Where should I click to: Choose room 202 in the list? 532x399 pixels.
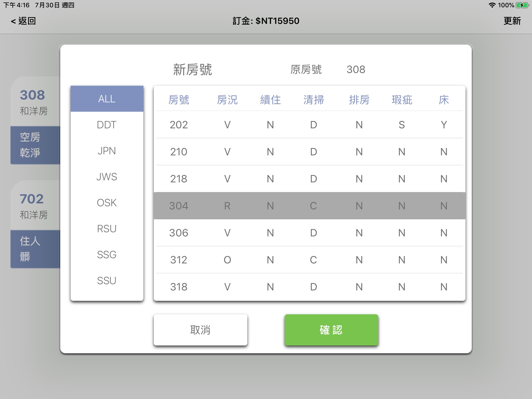point(310,125)
